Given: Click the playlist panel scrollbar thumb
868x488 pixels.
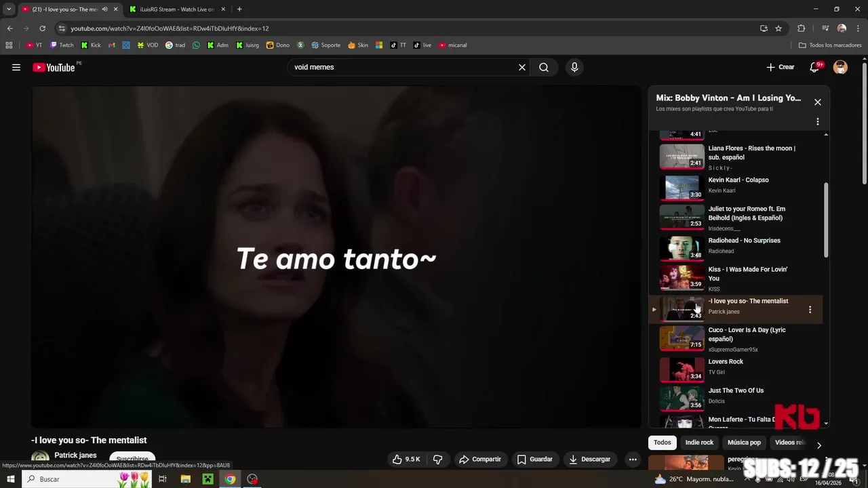Looking at the screenshot, I should 826,220.
